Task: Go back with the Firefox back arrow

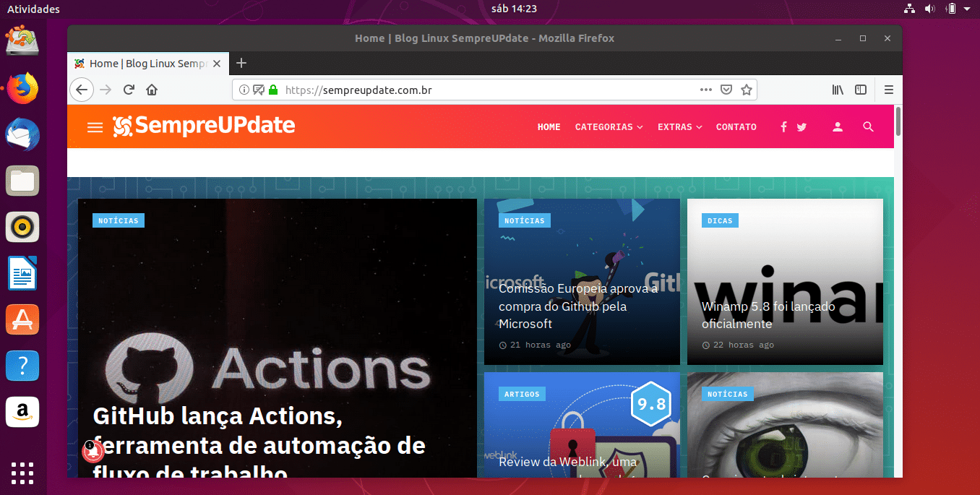Action: [82, 90]
